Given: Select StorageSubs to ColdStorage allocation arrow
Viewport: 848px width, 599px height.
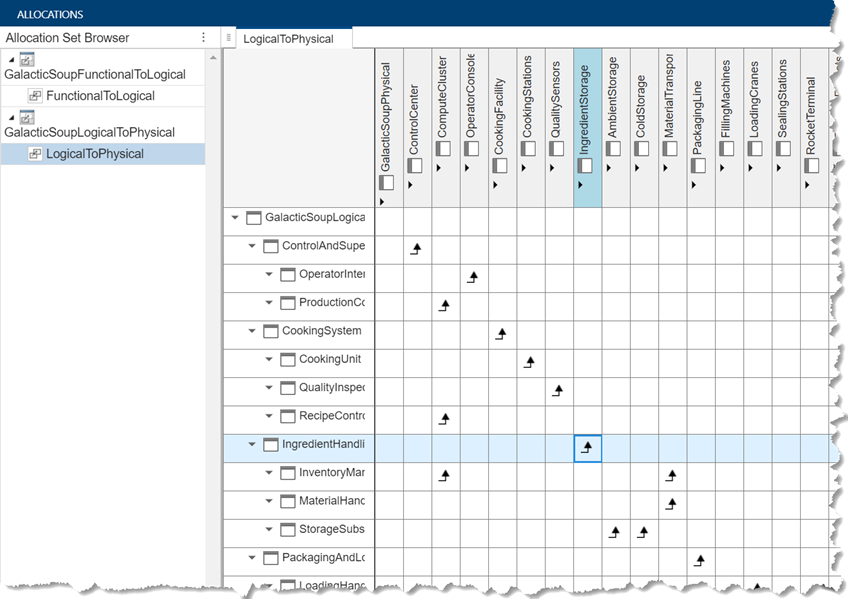Looking at the screenshot, I should (643, 532).
